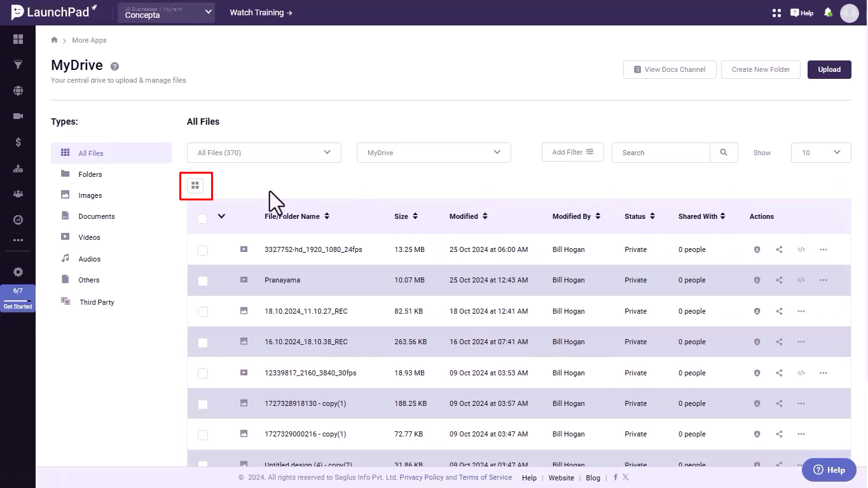
Task: Share the 16.10.2024_18.10.38_REC file
Action: [779, 342]
